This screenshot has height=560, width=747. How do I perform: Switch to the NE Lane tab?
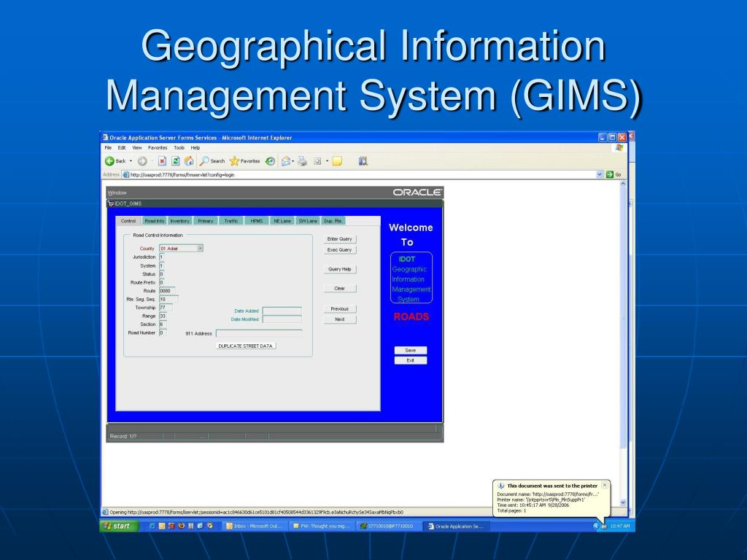pyautogui.click(x=282, y=221)
